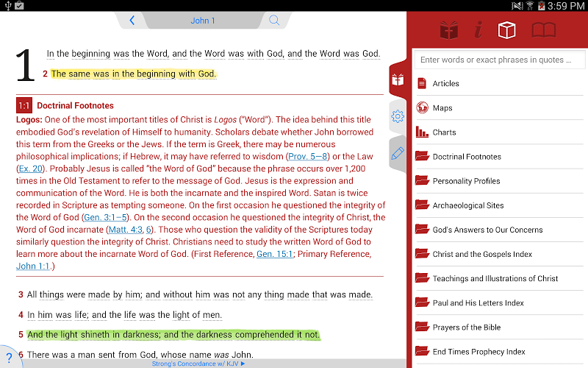588x368 pixels.
Task: Tap the question mark help button
Action: click(x=10, y=358)
